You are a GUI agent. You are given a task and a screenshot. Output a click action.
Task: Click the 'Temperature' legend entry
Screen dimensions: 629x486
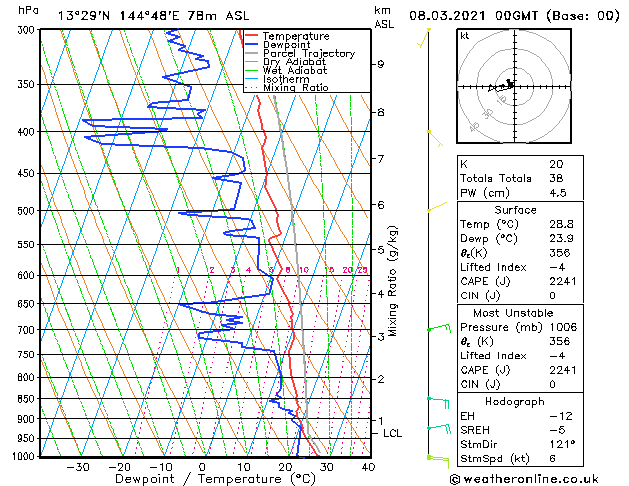pyautogui.click(x=296, y=36)
